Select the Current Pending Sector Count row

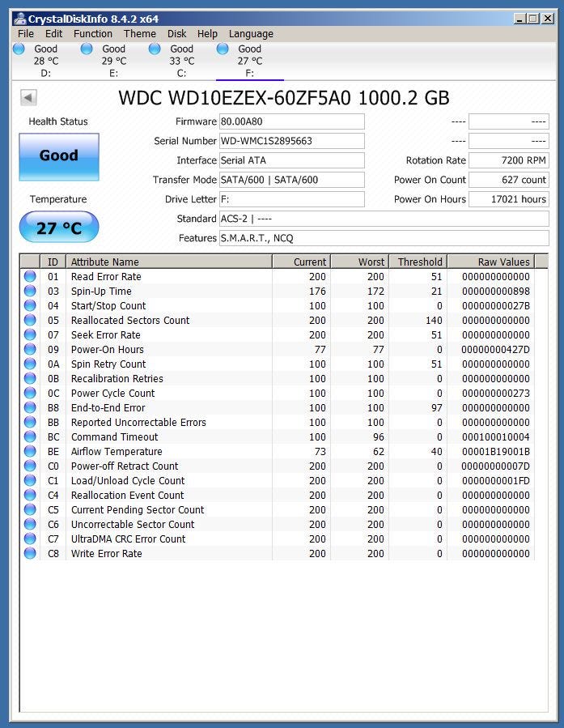coord(278,510)
